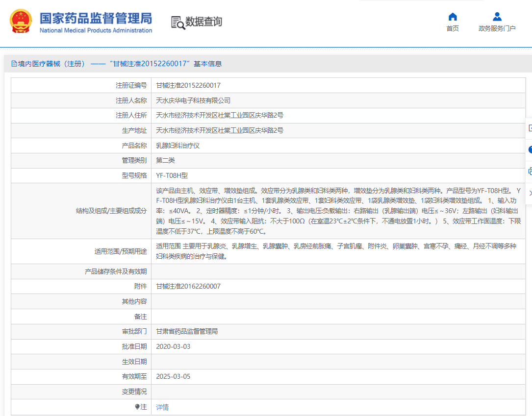
Task: Click the intended-use text starting 适用范围 主要用于
Action: 336,251
